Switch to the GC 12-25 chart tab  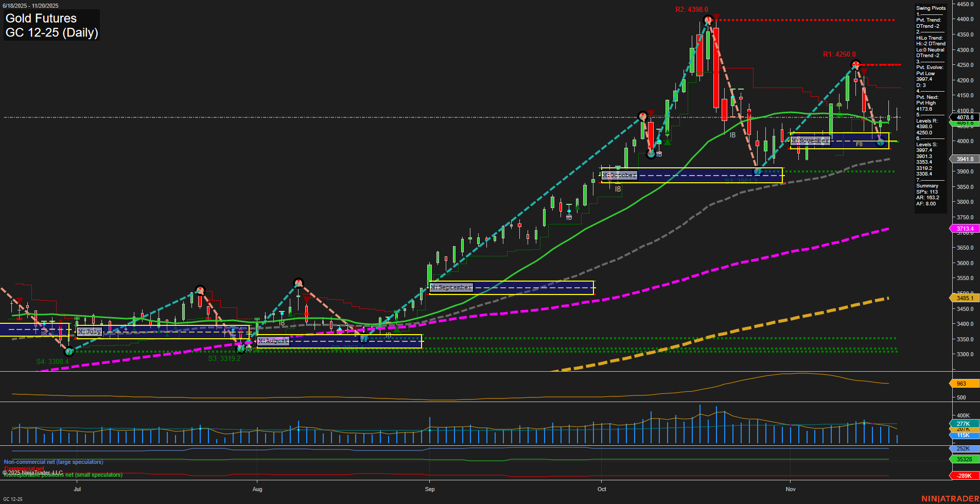(14, 498)
